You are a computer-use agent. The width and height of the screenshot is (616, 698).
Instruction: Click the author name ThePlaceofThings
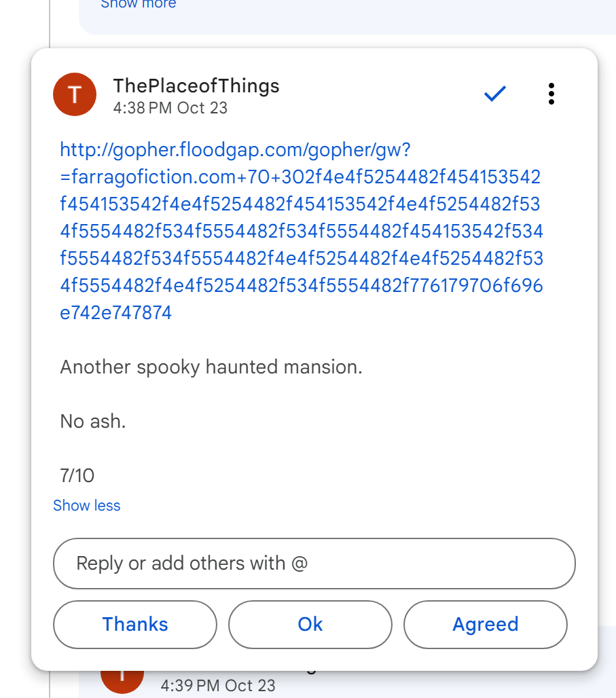click(x=196, y=86)
